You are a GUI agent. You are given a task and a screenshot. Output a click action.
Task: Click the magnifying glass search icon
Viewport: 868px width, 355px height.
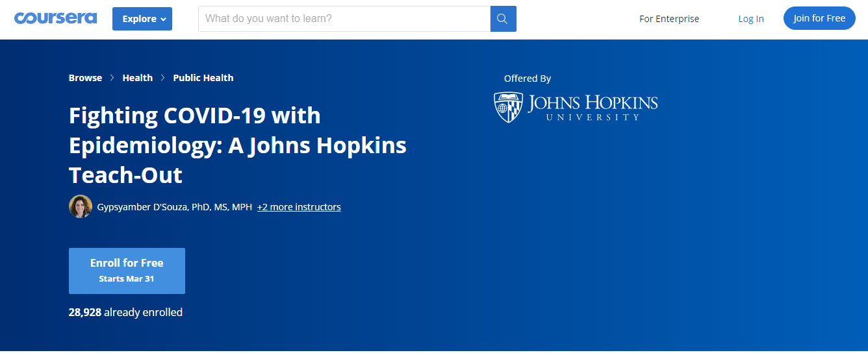pos(502,19)
